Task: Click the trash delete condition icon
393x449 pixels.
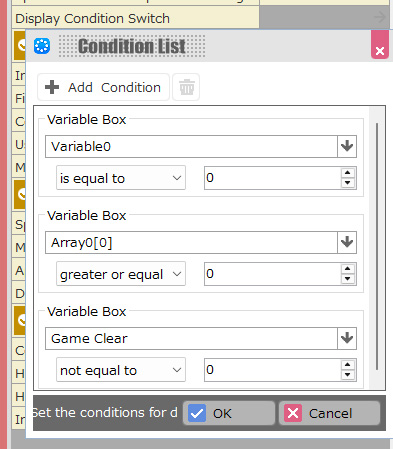Action: click(x=186, y=87)
